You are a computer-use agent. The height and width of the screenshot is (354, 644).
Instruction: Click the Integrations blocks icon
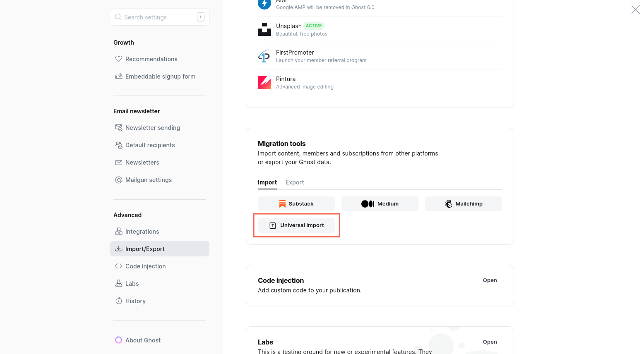(x=119, y=232)
